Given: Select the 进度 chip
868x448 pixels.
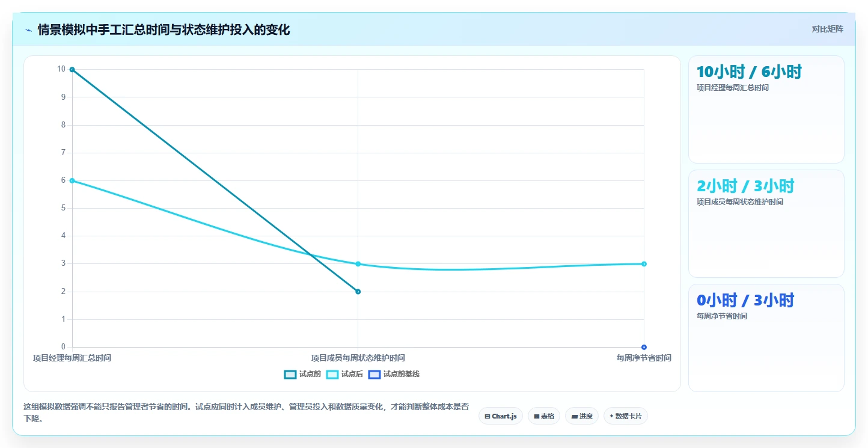Looking at the screenshot, I should [x=582, y=416].
